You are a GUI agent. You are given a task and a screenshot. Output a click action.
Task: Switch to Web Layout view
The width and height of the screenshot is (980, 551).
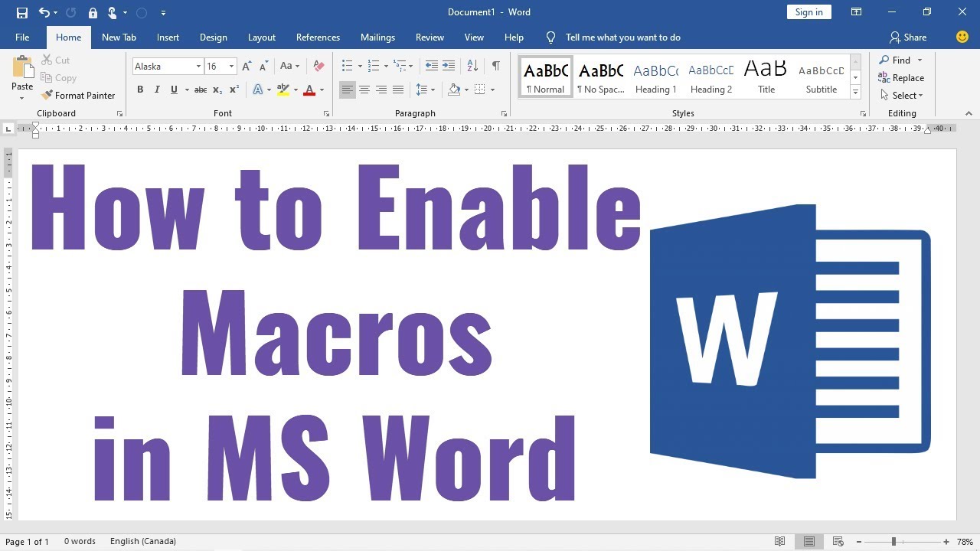[x=838, y=541]
